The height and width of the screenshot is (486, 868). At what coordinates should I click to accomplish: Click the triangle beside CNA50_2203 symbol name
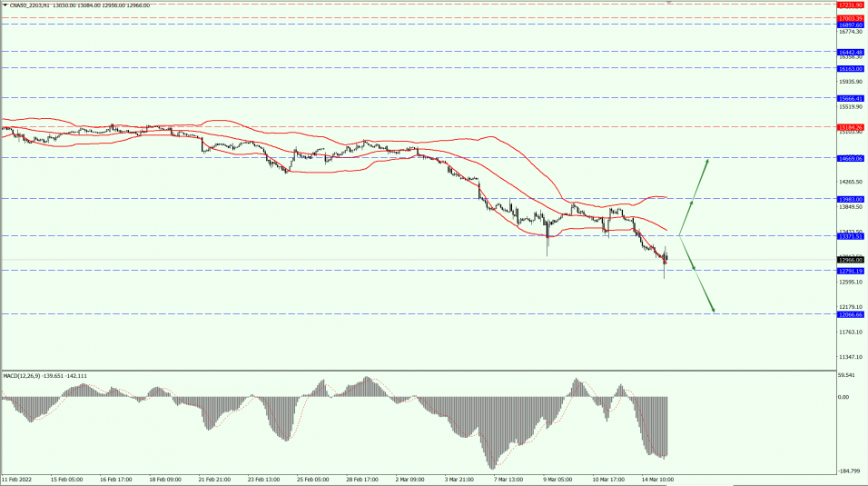5,5
